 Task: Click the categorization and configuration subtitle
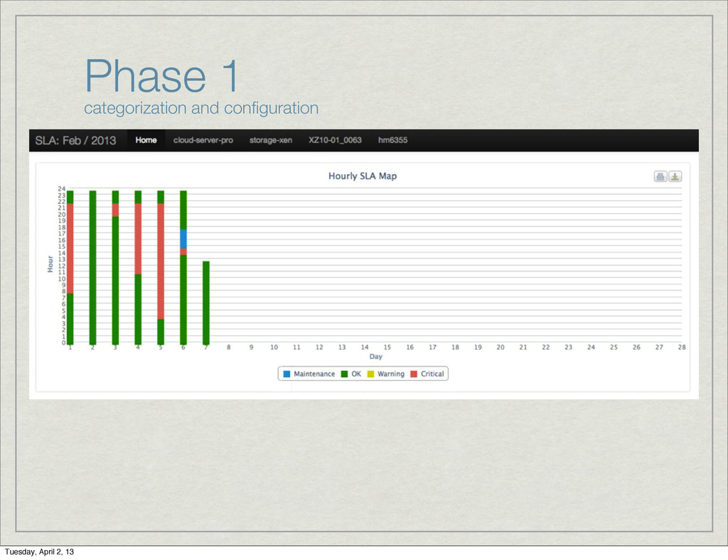click(x=201, y=108)
